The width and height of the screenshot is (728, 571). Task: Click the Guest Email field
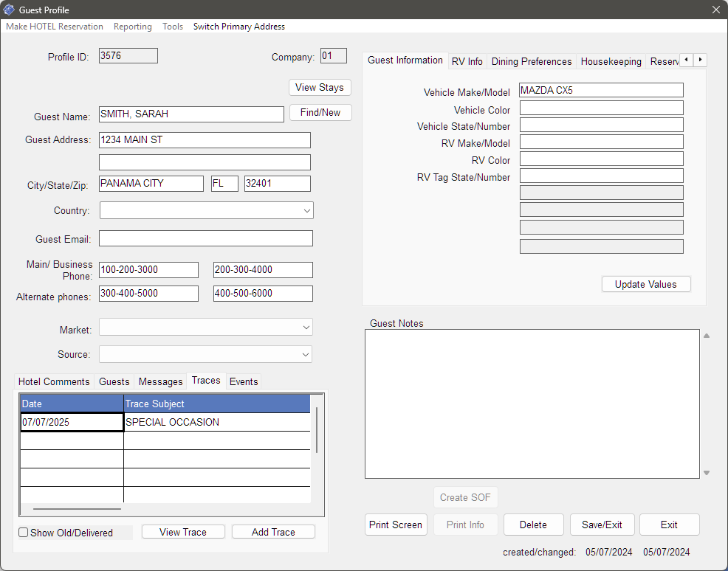[x=206, y=238]
